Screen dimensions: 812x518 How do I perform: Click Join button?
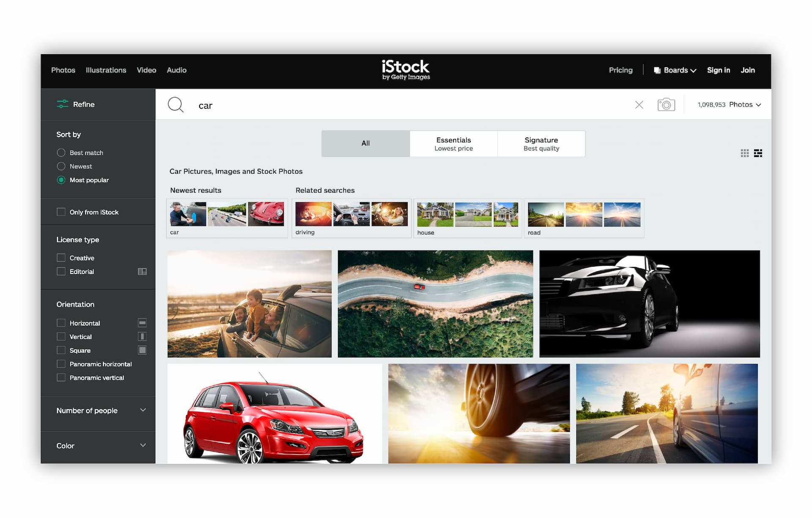coord(747,70)
